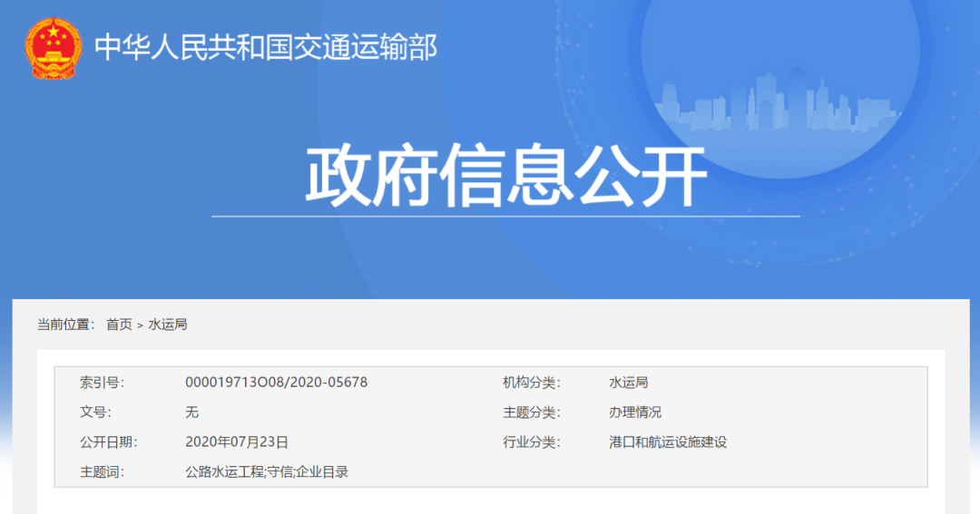The height and width of the screenshot is (514, 980).
Task: Select 水运局 value under 机构分类
Action: [629, 383]
